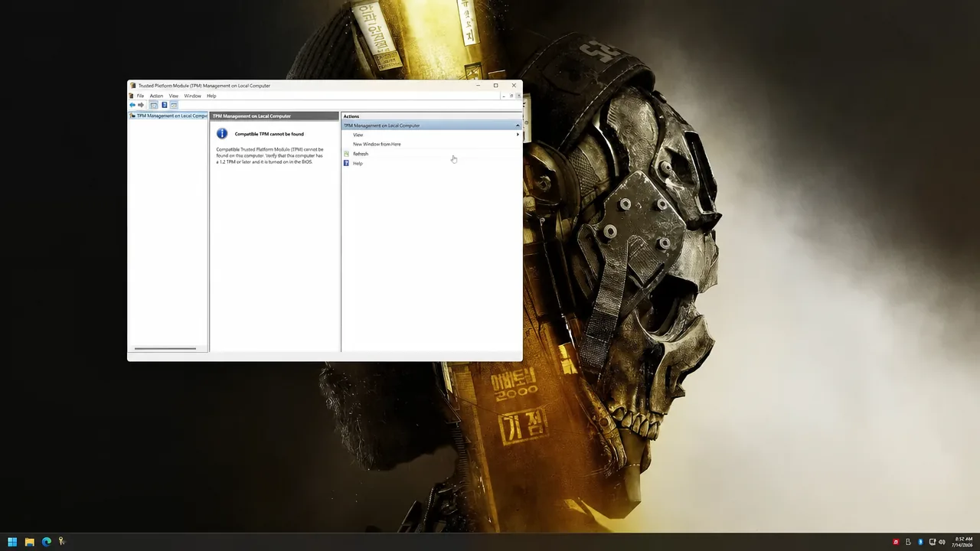This screenshot has height=551, width=980.
Task: Toggle the Show/Hide Console Tree toolbar icon
Action: (x=154, y=105)
